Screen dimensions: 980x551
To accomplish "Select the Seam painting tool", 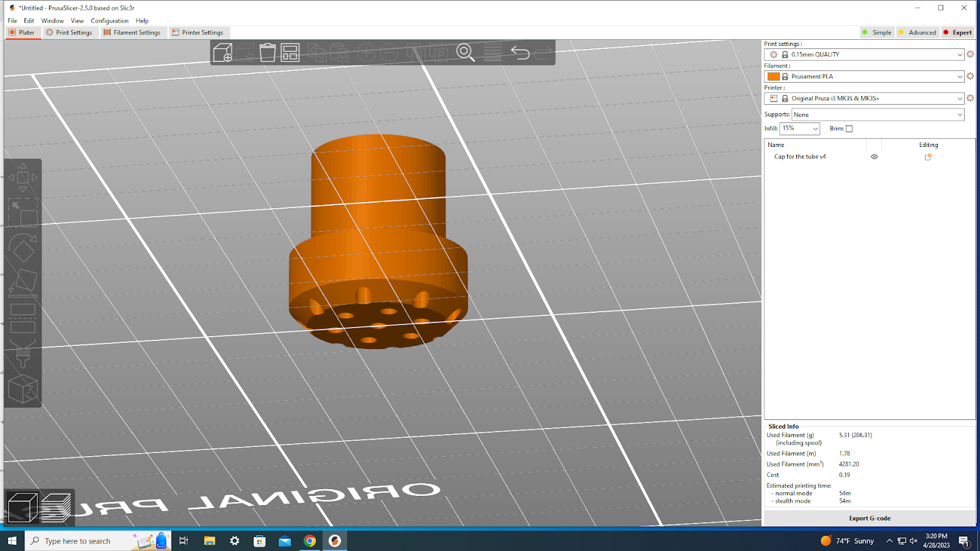I will click(23, 388).
